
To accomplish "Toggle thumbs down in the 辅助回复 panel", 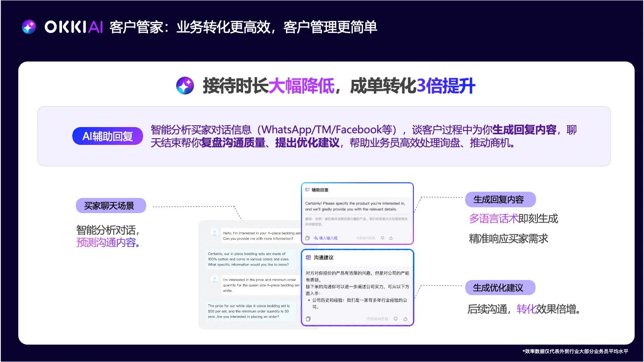I will (x=383, y=238).
